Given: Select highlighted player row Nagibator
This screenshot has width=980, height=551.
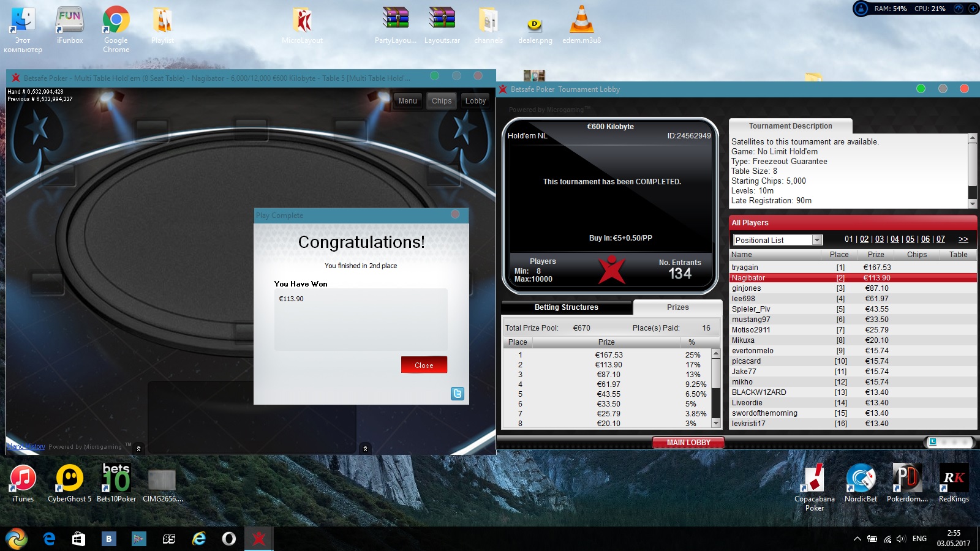Looking at the screenshot, I should coord(853,278).
